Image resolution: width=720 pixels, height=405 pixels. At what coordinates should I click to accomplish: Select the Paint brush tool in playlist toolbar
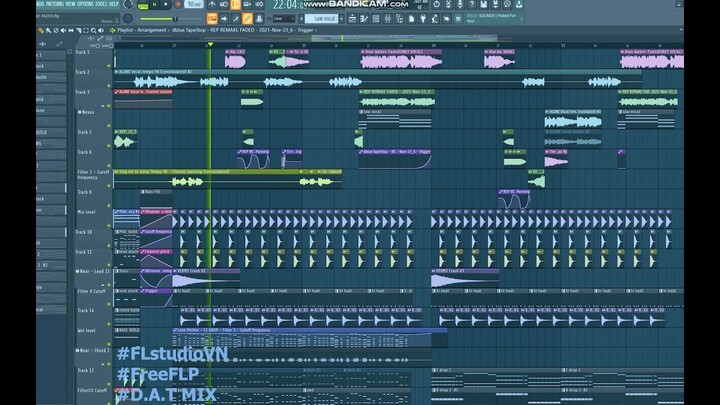(x=49, y=30)
